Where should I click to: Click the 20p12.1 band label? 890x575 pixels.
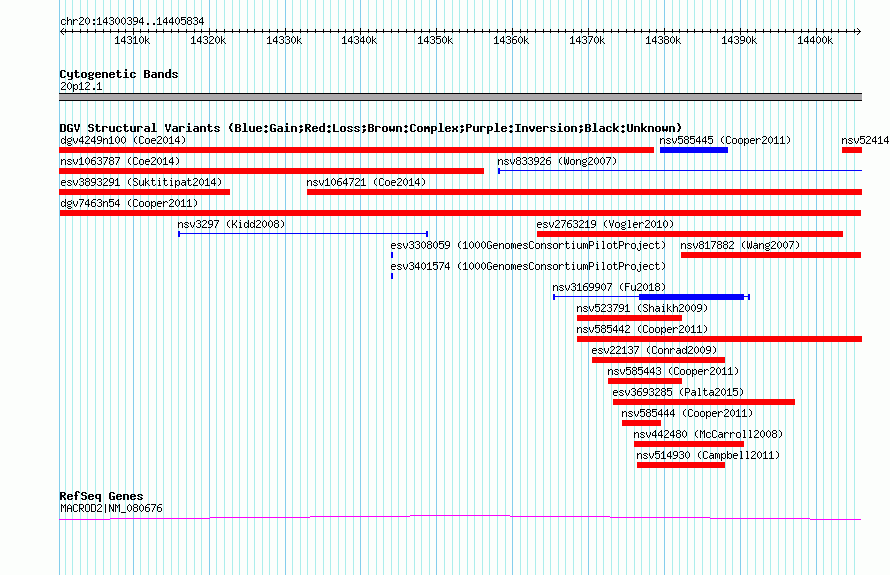pyautogui.click(x=81, y=86)
